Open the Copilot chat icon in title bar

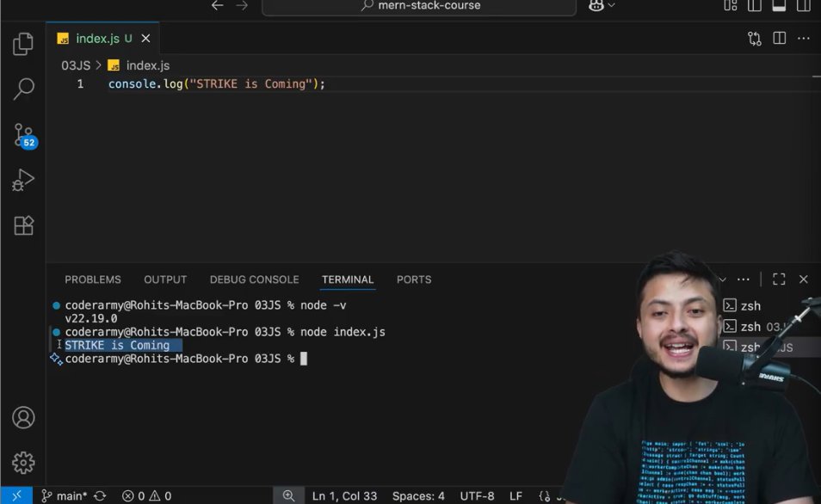596,6
